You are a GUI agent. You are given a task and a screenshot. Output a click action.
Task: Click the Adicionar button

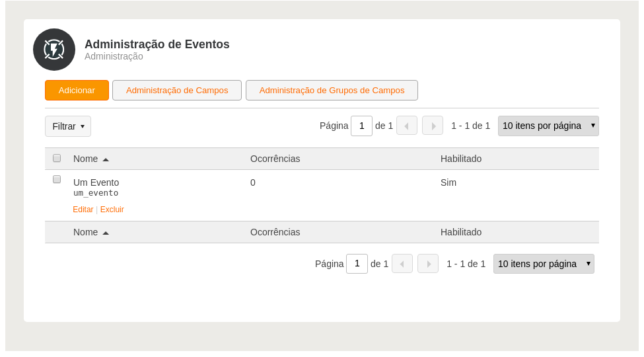pos(77,90)
